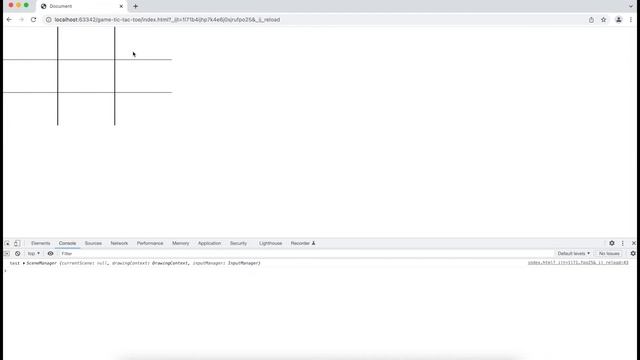Screen dimensions: 640x360
Task: Open the Chrome three-dot menu
Action: point(631,20)
